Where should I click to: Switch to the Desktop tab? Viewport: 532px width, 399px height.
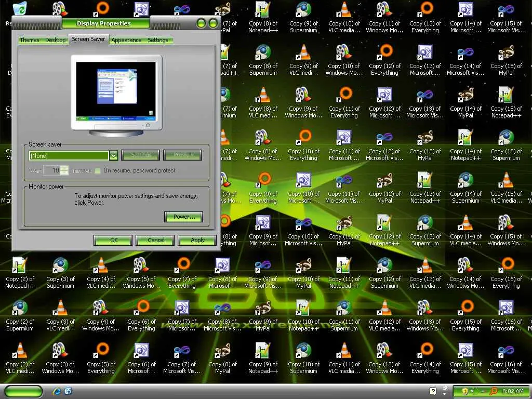[x=55, y=40]
